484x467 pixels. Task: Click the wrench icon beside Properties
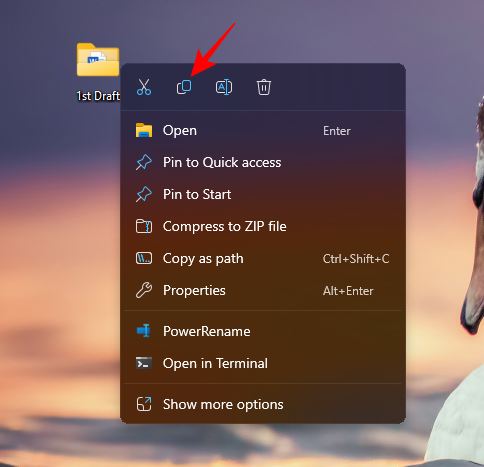point(144,290)
